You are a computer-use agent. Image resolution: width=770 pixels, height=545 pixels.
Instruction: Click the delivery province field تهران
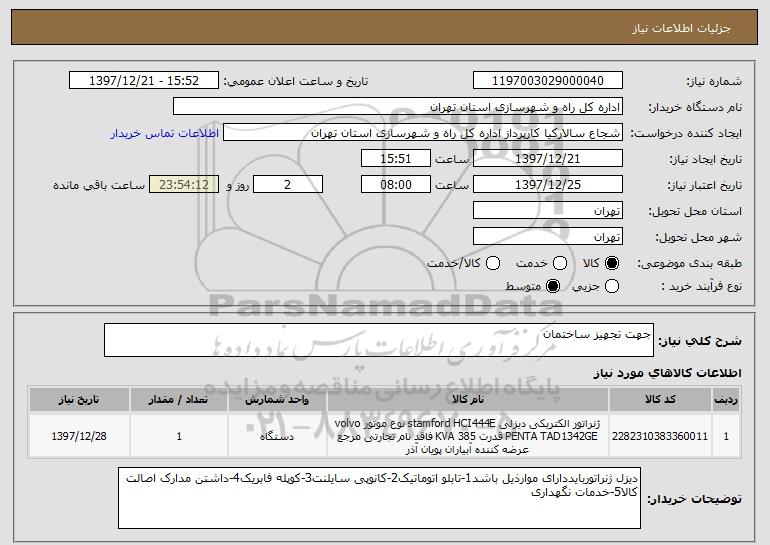(x=548, y=211)
